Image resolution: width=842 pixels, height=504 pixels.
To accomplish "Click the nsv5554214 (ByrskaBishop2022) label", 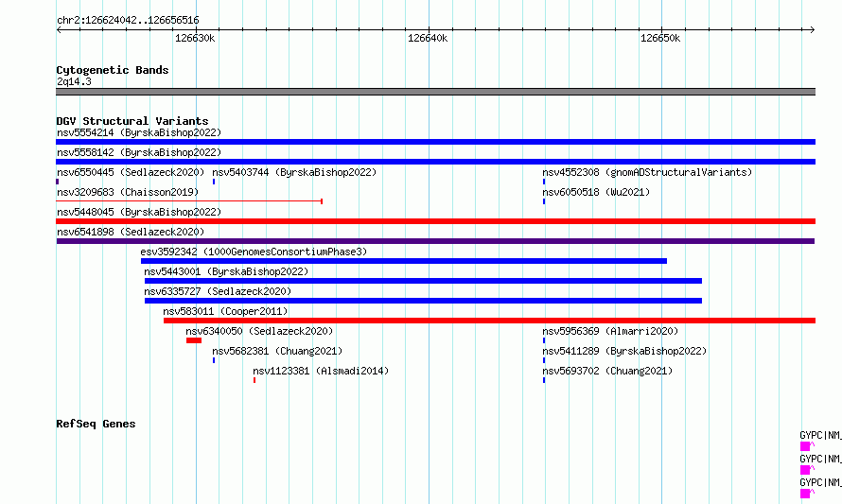I will pos(139,132).
